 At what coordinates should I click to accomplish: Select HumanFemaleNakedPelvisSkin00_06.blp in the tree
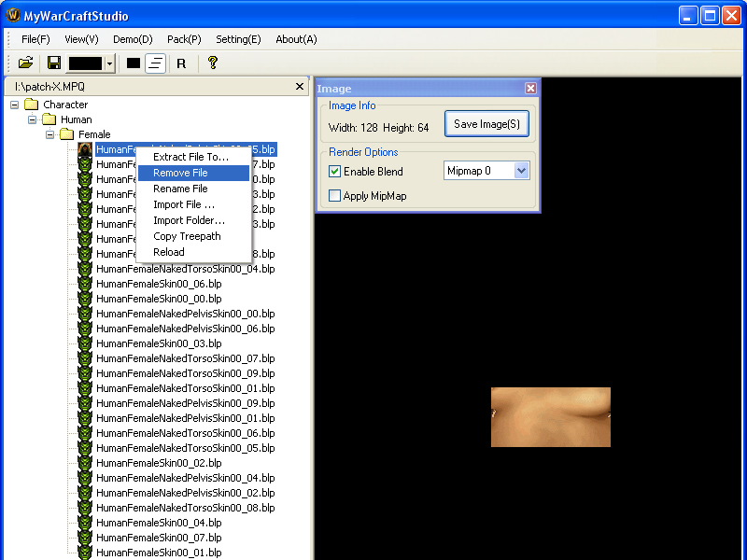(x=185, y=329)
